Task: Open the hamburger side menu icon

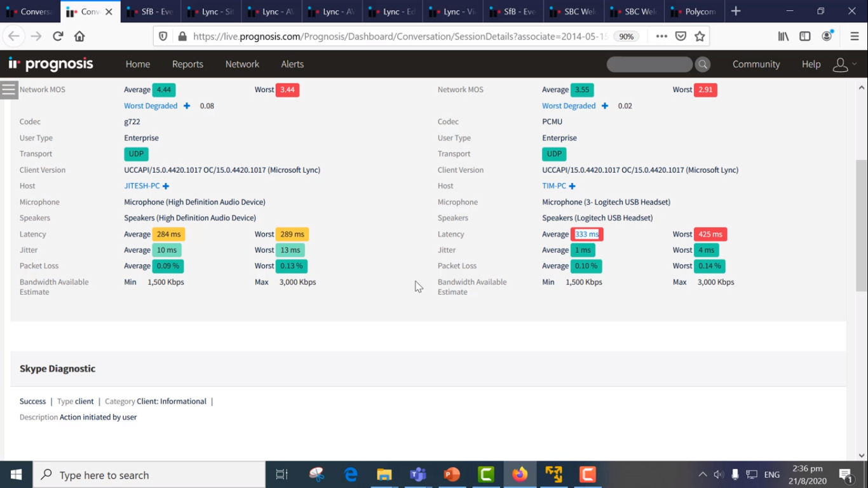Action: (x=9, y=90)
